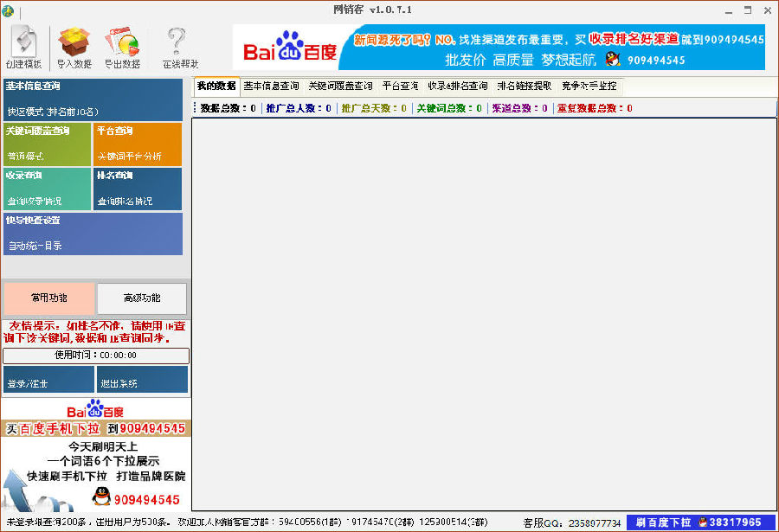
Task: Open the 收录&排名查询 tab
Action: click(458, 86)
